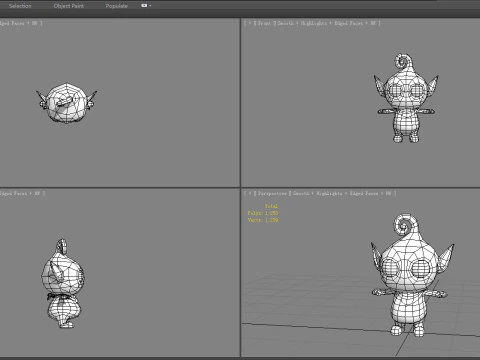This screenshot has height=360, width=480.
Task: Open Front viewport Smooth + Highlights shading menu
Action: tap(303, 23)
